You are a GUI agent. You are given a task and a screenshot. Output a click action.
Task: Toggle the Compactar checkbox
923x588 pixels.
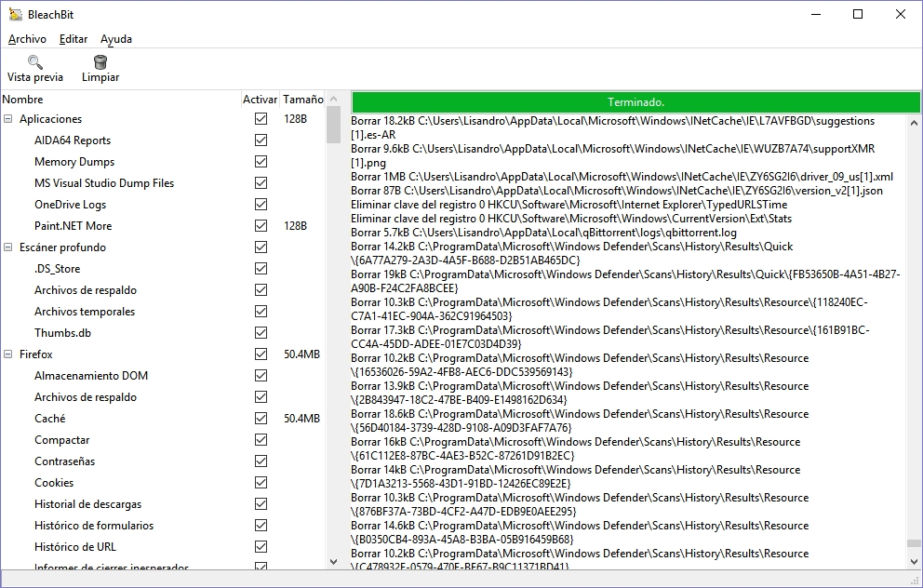[261, 440]
